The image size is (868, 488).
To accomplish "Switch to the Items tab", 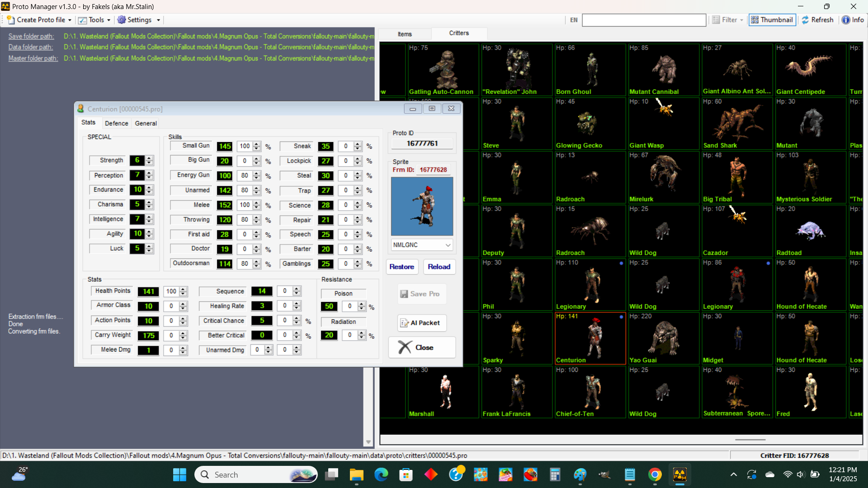I will pyautogui.click(x=405, y=34).
